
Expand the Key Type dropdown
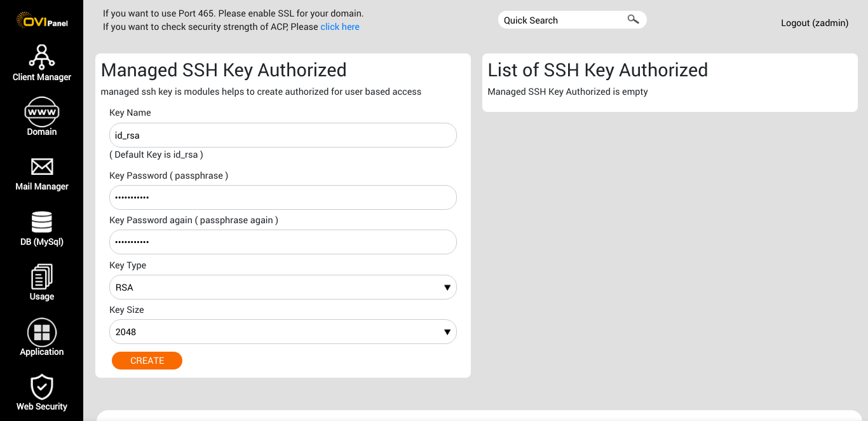coord(283,287)
